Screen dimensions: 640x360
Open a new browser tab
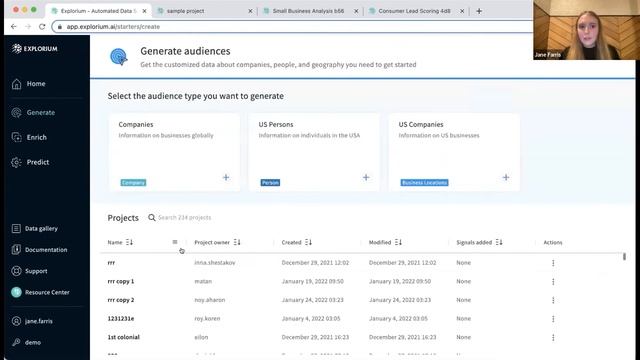point(479,11)
